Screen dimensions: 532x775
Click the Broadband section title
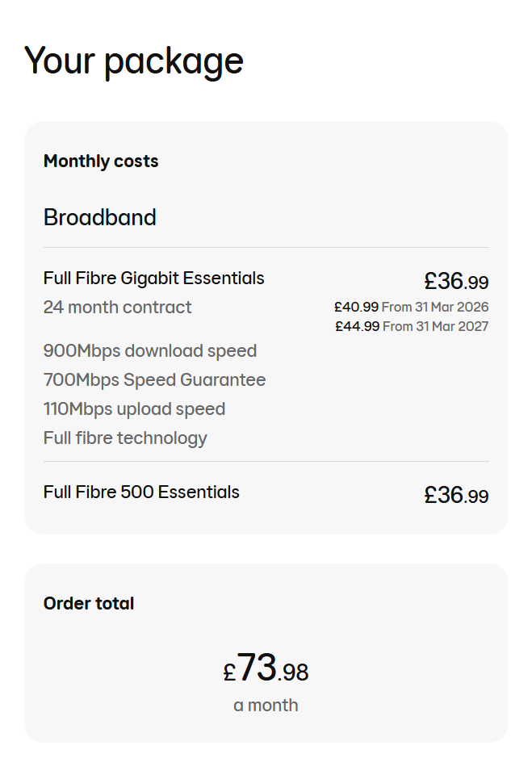[x=100, y=217]
